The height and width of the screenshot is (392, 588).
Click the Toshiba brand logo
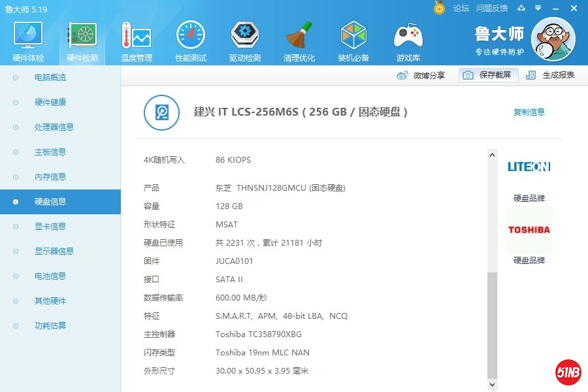pos(529,230)
